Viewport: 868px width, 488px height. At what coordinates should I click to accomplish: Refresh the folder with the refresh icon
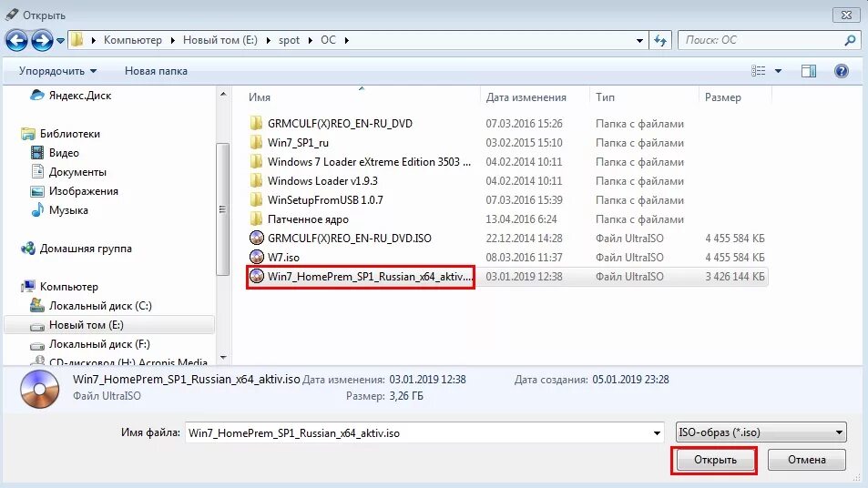(660, 40)
